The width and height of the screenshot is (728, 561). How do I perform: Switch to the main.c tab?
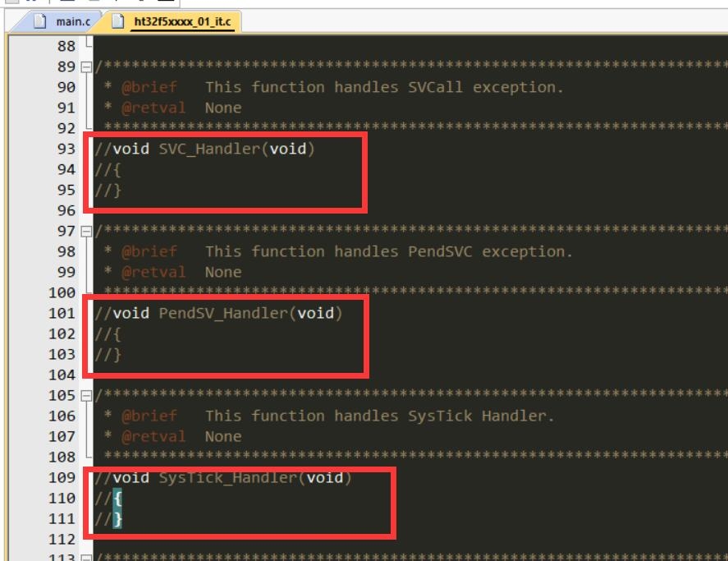click(73, 21)
